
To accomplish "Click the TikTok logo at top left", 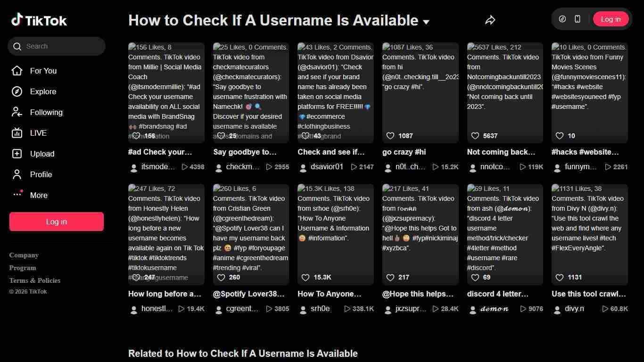I will 39,19.
